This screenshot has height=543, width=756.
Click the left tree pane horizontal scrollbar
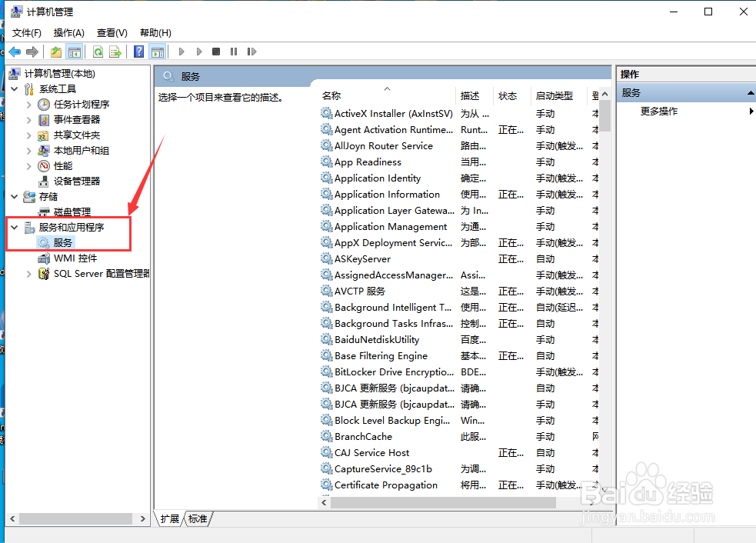75,518
